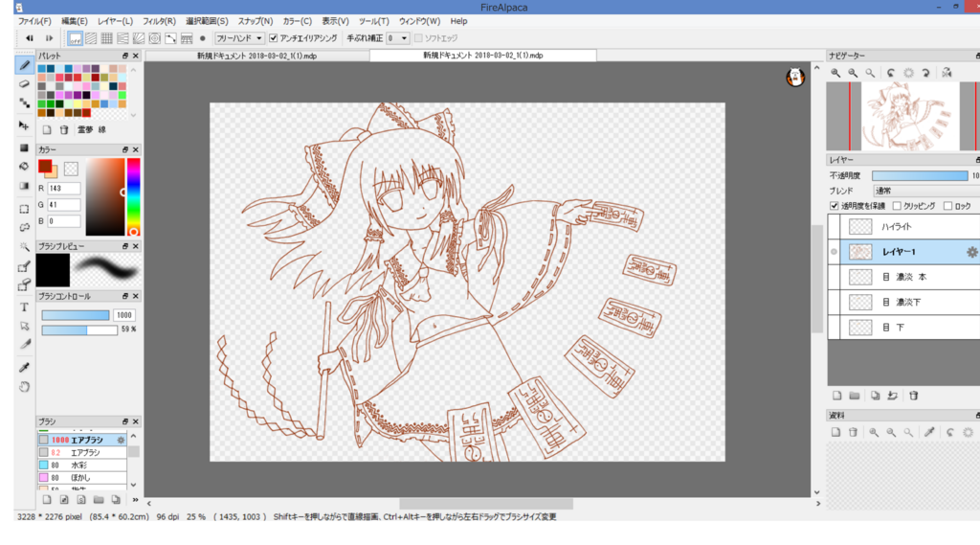Choose the Lasso select tool
Screen dimensions: 980x545
24,228
